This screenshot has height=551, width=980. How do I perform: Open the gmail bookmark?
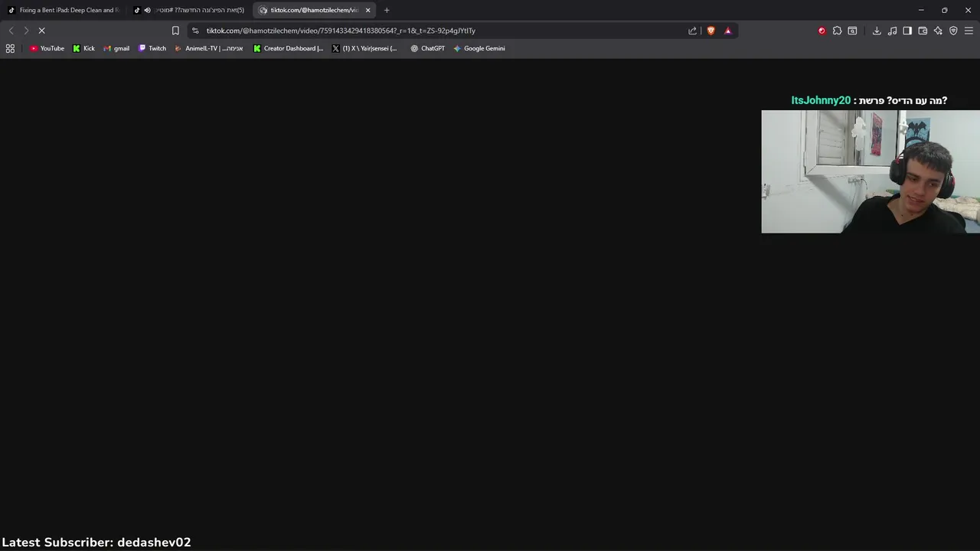[116, 48]
